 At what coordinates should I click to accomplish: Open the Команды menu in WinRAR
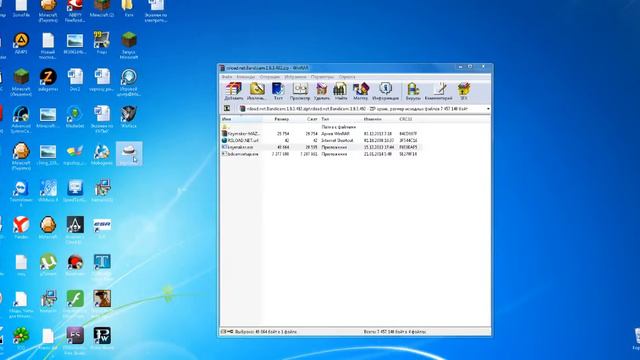[x=246, y=77]
